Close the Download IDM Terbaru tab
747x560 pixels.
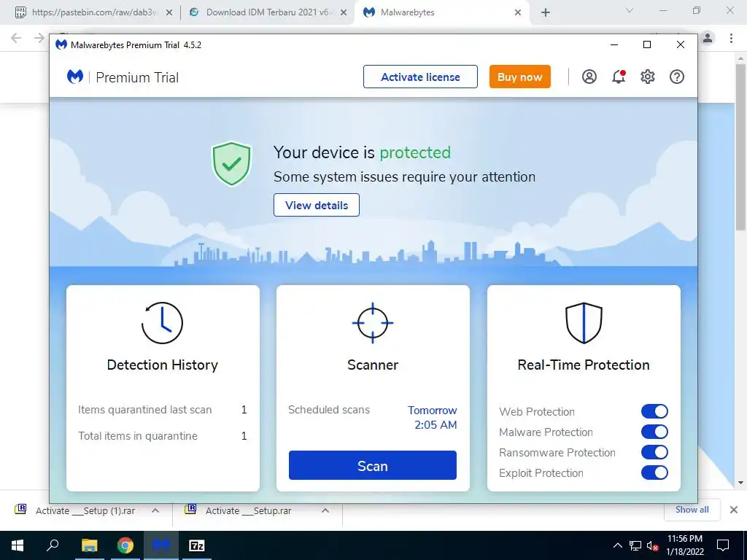point(344,13)
